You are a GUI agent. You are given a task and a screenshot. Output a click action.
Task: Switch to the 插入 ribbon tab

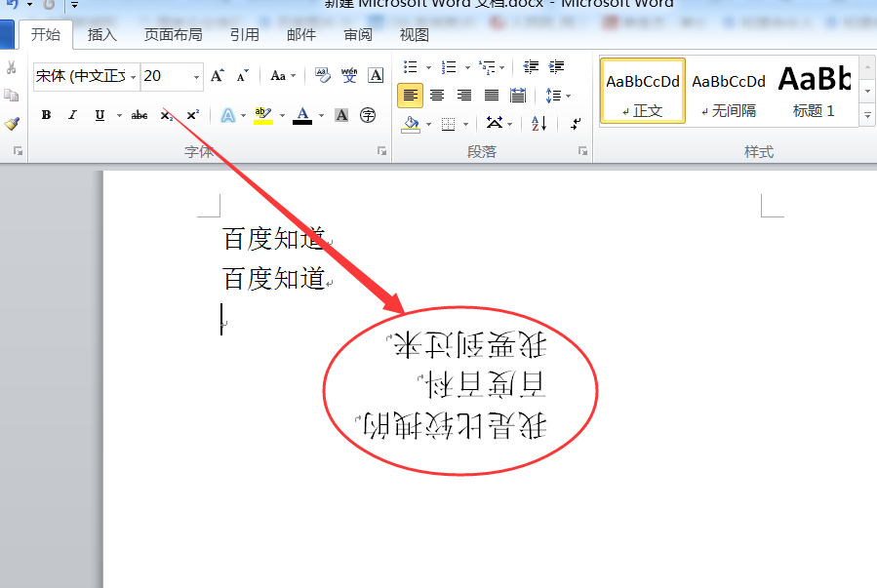coord(102,34)
